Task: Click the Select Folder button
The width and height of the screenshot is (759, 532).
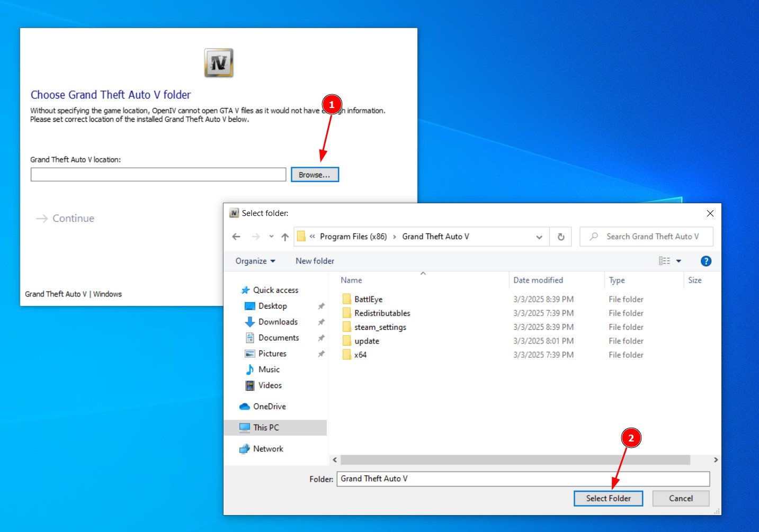Action: (608, 498)
